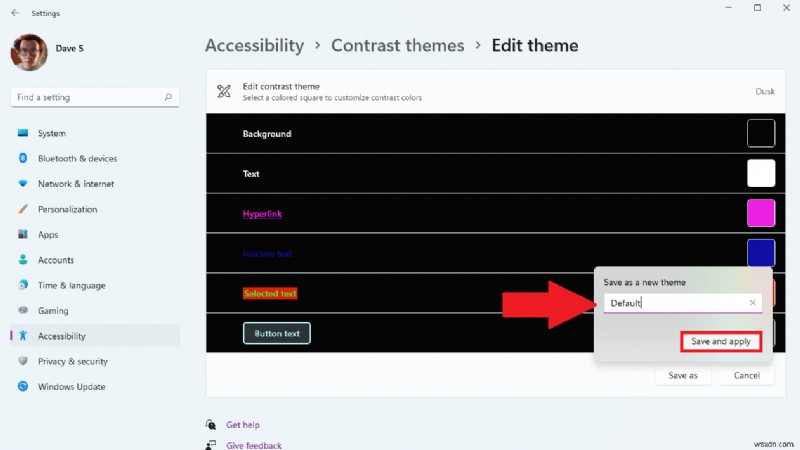Go back to Contrast themes breadcrumb
The image size is (800, 450).
tap(397, 45)
